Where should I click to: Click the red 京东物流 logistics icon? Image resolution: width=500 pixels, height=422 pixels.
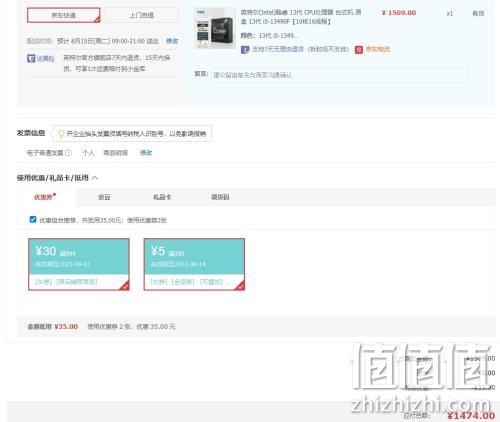[x=359, y=50]
